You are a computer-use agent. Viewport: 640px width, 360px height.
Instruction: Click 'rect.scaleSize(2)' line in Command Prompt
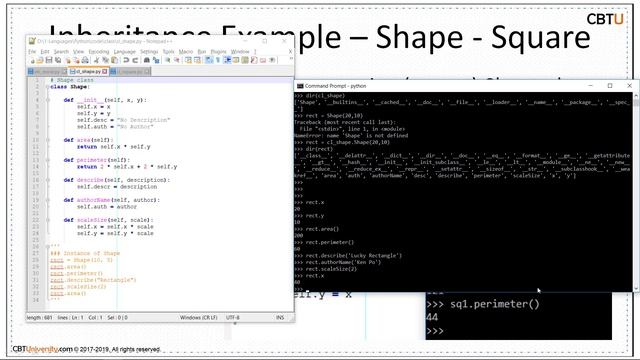[x=326, y=269]
